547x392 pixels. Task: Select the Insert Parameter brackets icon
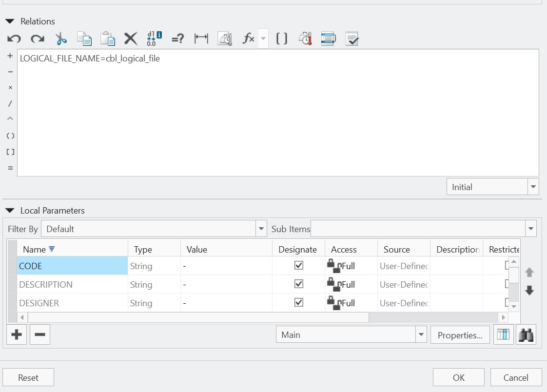pyautogui.click(x=281, y=38)
